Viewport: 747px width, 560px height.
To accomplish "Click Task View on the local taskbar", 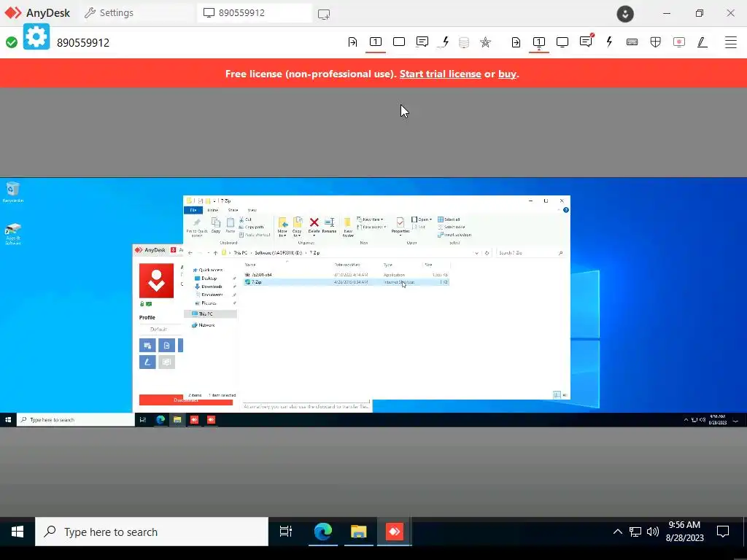I will coord(286,532).
